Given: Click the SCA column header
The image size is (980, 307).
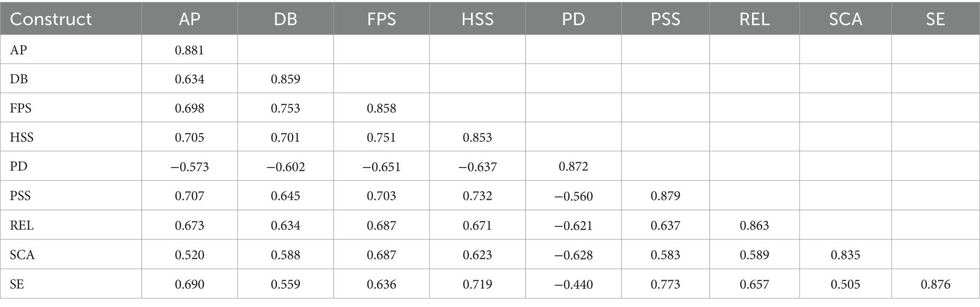Looking at the screenshot, I should pos(845,19).
